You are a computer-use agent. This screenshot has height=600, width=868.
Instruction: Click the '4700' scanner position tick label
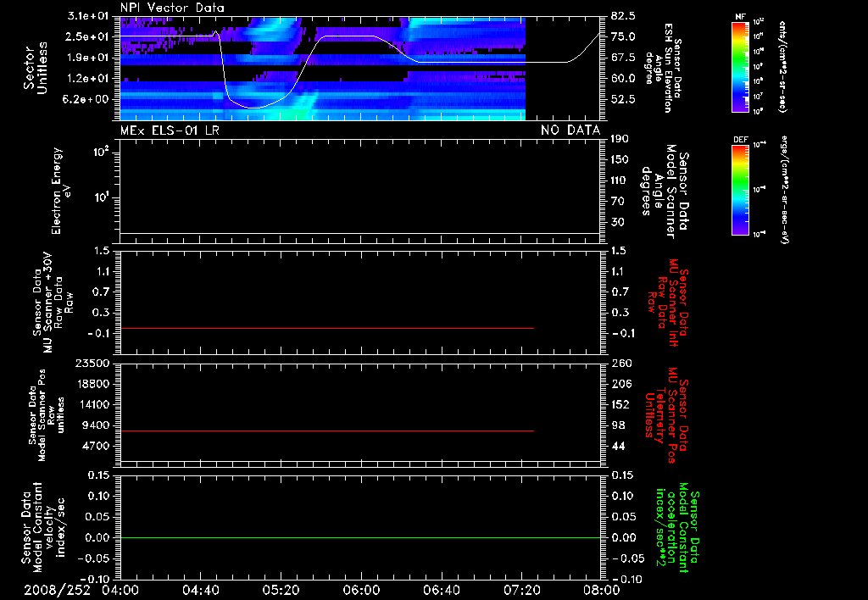coord(95,446)
